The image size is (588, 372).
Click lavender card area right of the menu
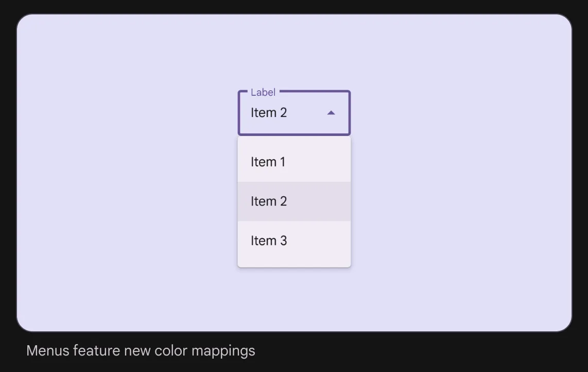pos(458,201)
